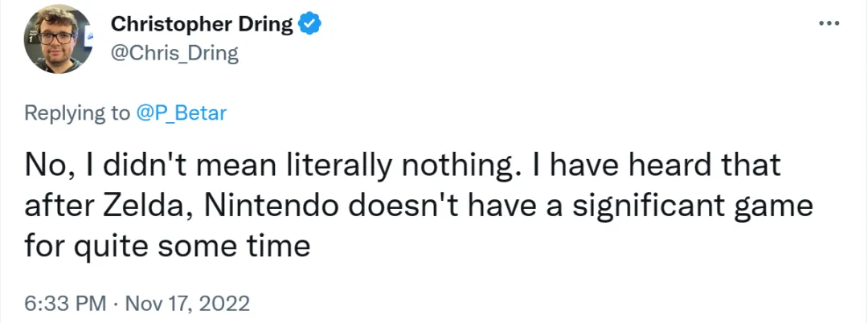Click the 6:33 PM timestamp
This screenshot has height=323, width=868.
tap(64, 305)
